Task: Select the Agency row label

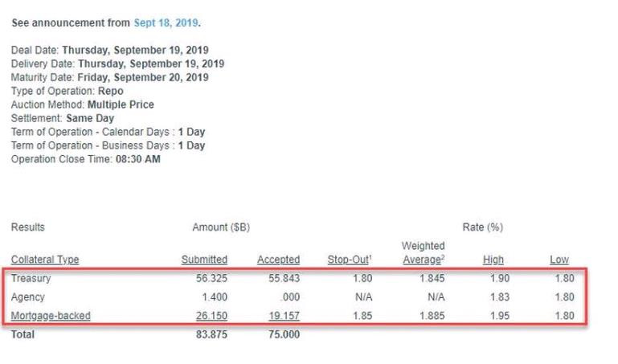Action: 28,297
